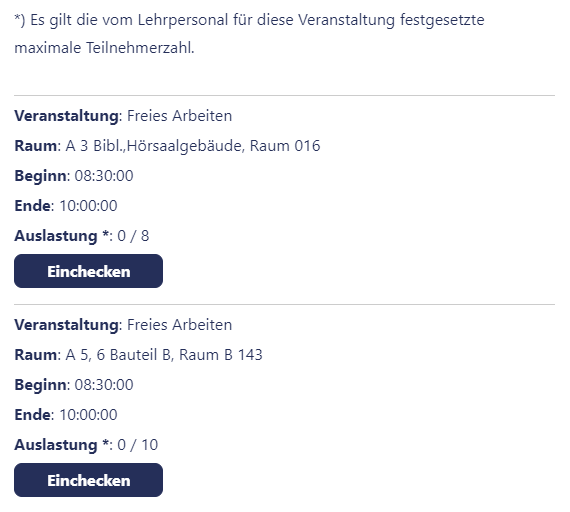
Task: Click 'Freies Arbeiten' in the first entry
Action: click(x=180, y=116)
